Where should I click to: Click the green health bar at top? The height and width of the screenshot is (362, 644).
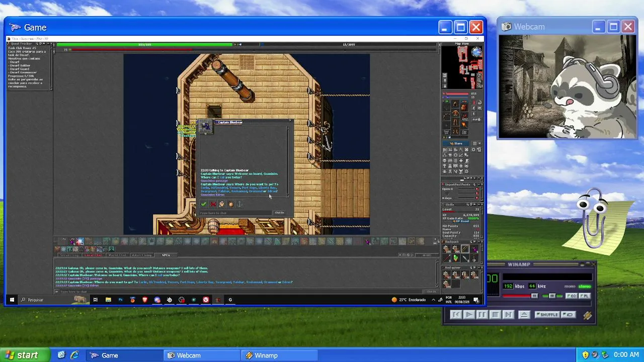click(145, 44)
